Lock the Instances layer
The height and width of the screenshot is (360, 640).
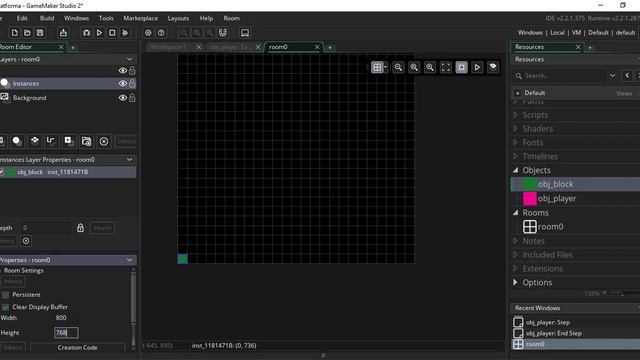coord(132,83)
